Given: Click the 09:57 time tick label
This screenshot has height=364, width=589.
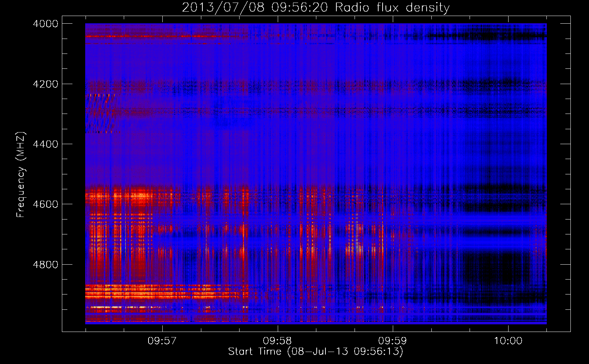Looking at the screenshot, I should [x=162, y=341].
